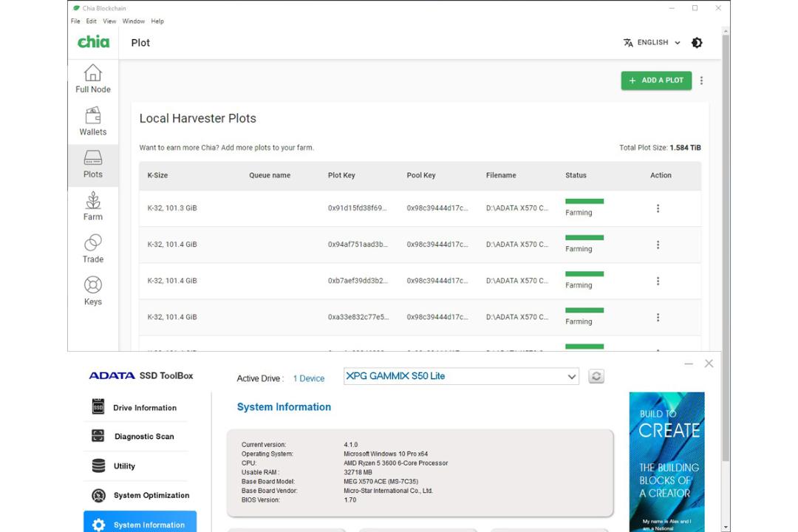Click the plot key 0x91d15fd38f69 cell
798x532 pixels.
358,208
